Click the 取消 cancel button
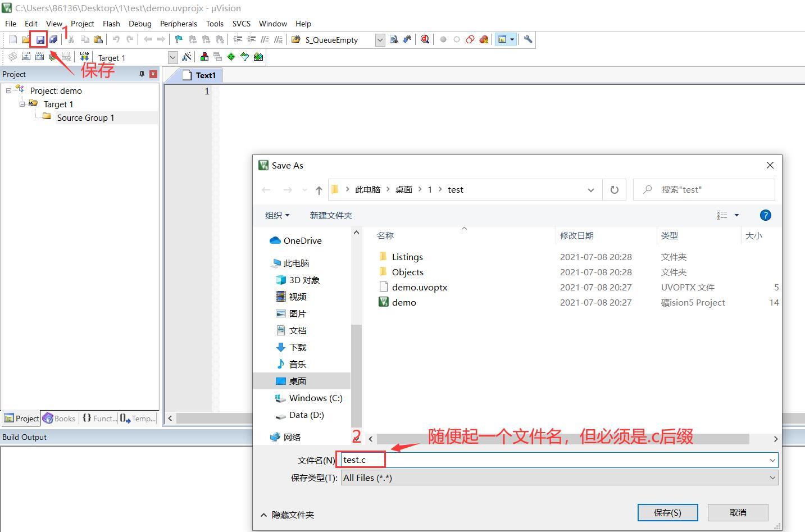Viewport: 805px width, 532px height. pyautogui.click(x=738, y=512)
